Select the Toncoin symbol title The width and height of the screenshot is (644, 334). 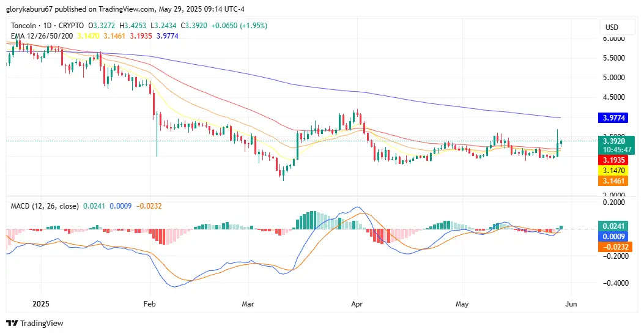(23, 26)
